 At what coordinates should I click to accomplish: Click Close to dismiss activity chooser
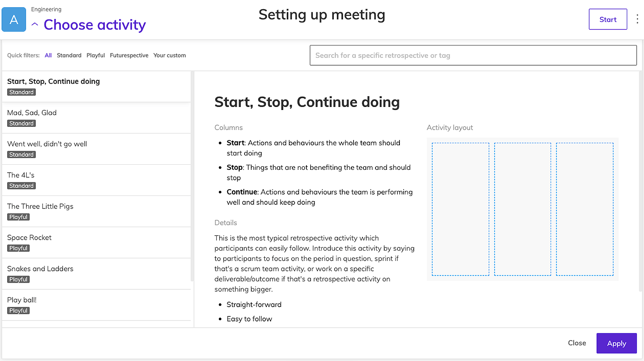pyautogui.click(x=577, y=343)
